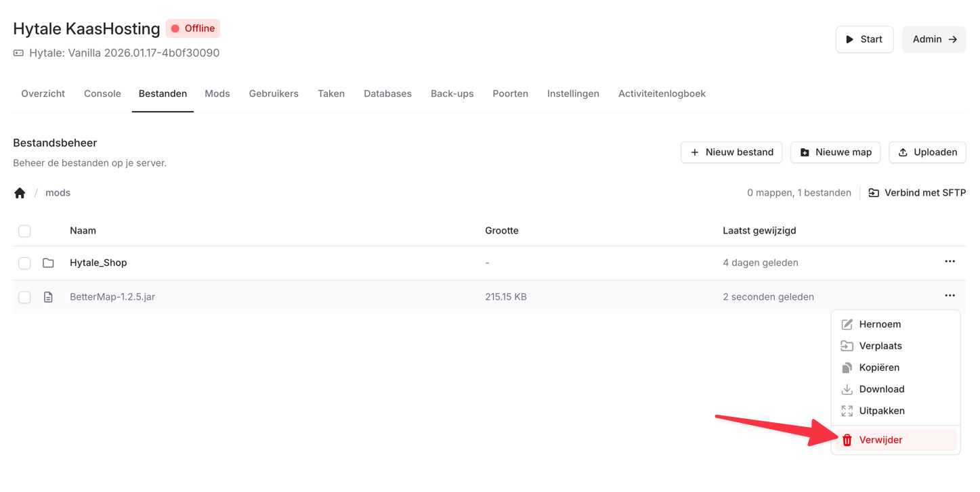Select Verplaats from the context menu
The height and width of the screenshot is (492, 980).
pos(880,346)
